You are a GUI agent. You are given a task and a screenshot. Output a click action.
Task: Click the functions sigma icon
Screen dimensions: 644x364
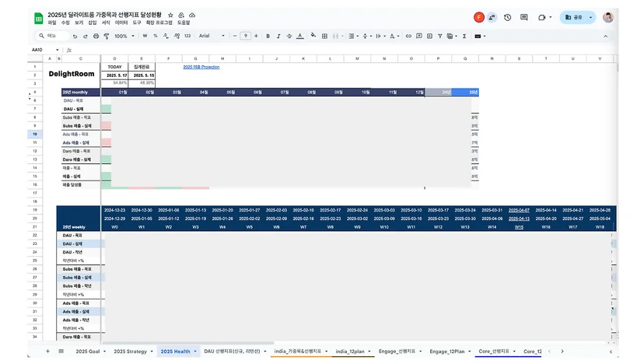(464, 36)
